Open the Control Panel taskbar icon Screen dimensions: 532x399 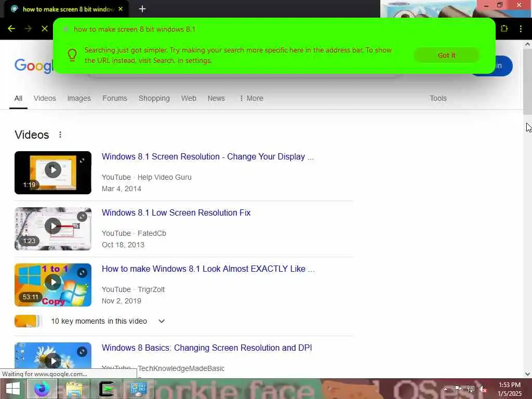[x=138, y=389]
